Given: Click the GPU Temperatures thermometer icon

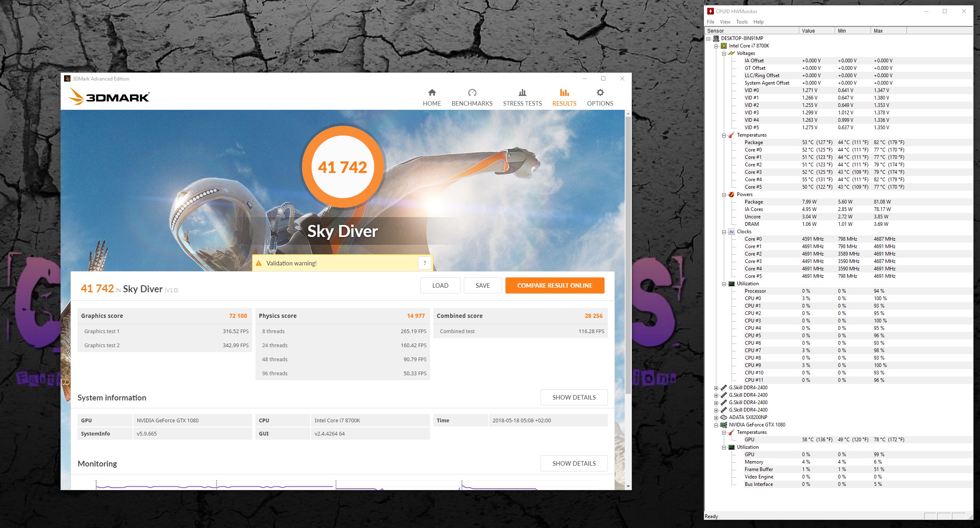Looking at the screenshot, I should (732, 432).
